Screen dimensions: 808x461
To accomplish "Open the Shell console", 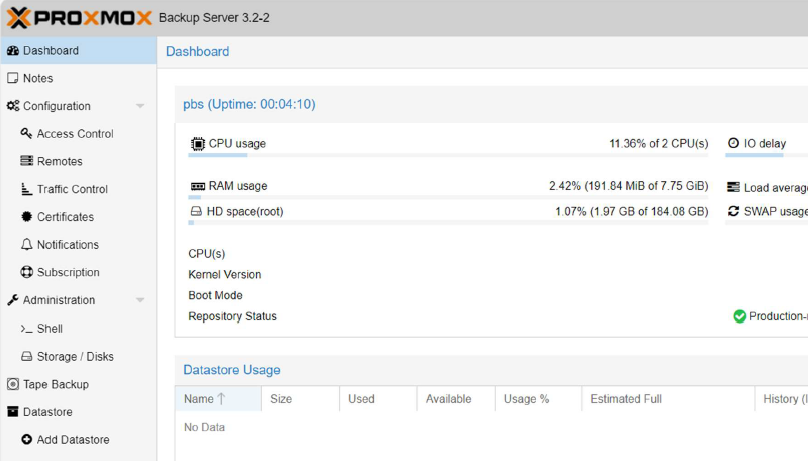I will (x=78, y=329).
